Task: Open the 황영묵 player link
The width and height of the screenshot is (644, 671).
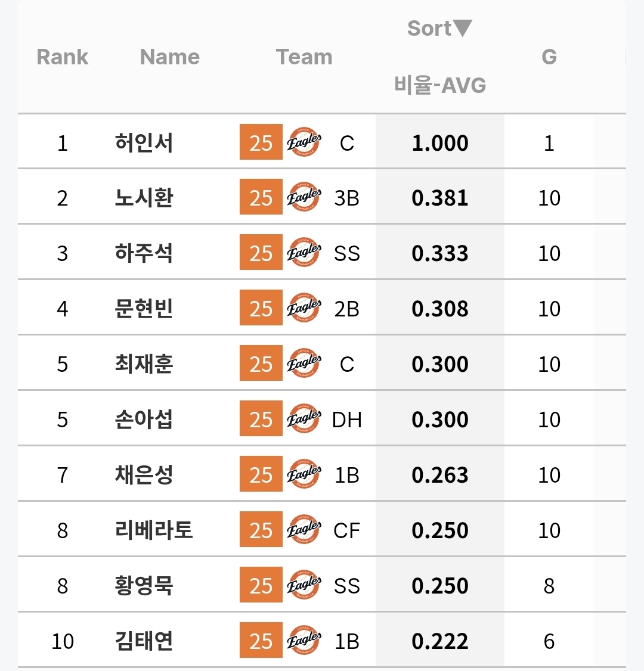Action: 144,586
